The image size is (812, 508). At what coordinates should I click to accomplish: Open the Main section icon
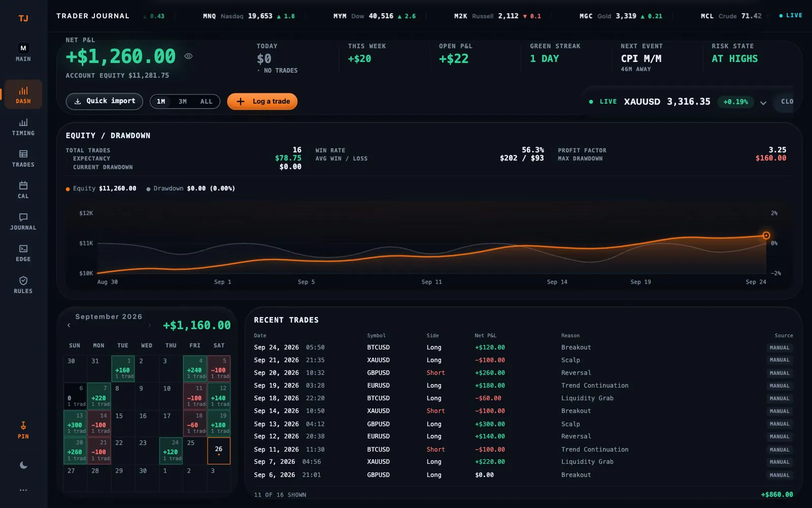tap(23, 52)
